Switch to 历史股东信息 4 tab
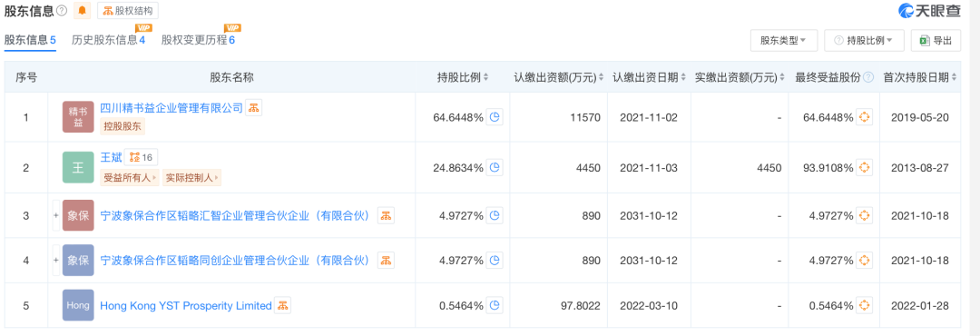This screenshot has width=980, height=336. [x=108, y=40]
